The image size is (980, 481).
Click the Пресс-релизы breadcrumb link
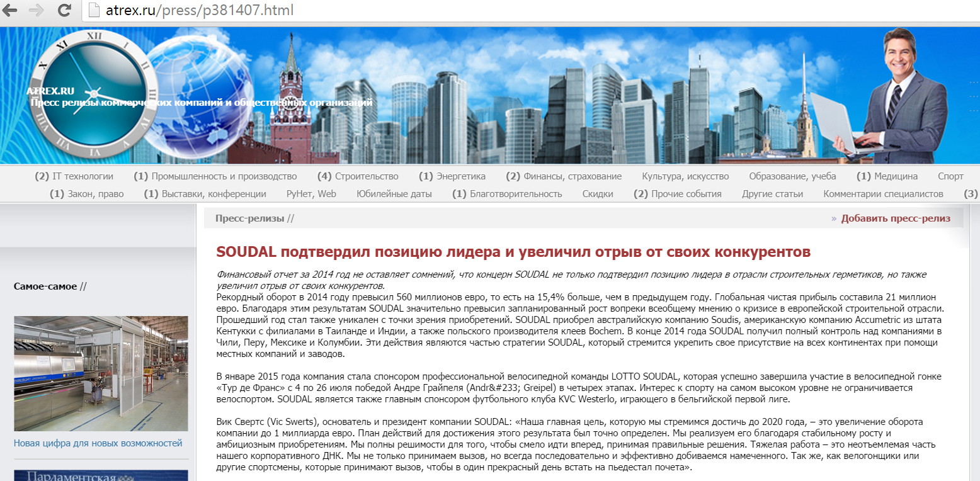click(x=249, y=218)
